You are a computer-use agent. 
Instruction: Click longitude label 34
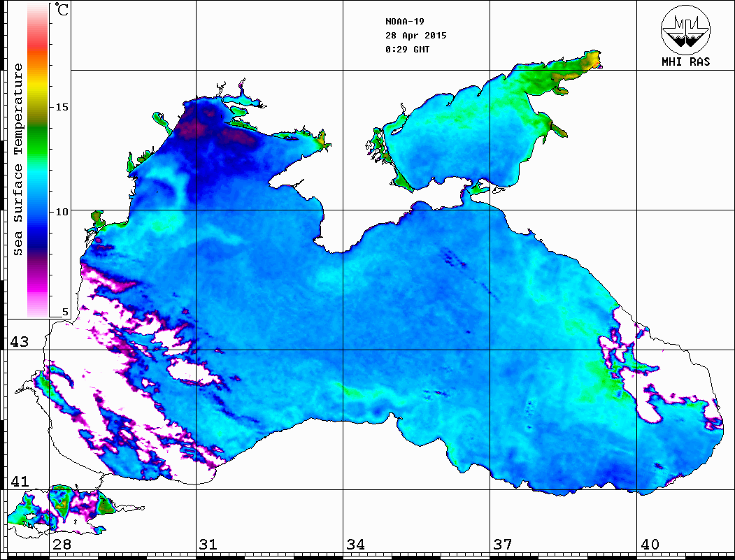point(355,544)
